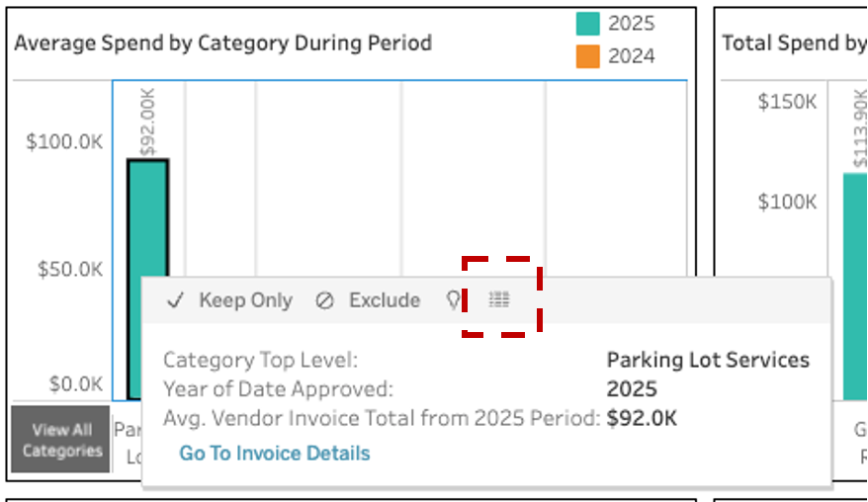Click the $50.0K y-axis label
868x502 pixels.
click(70, 270)
